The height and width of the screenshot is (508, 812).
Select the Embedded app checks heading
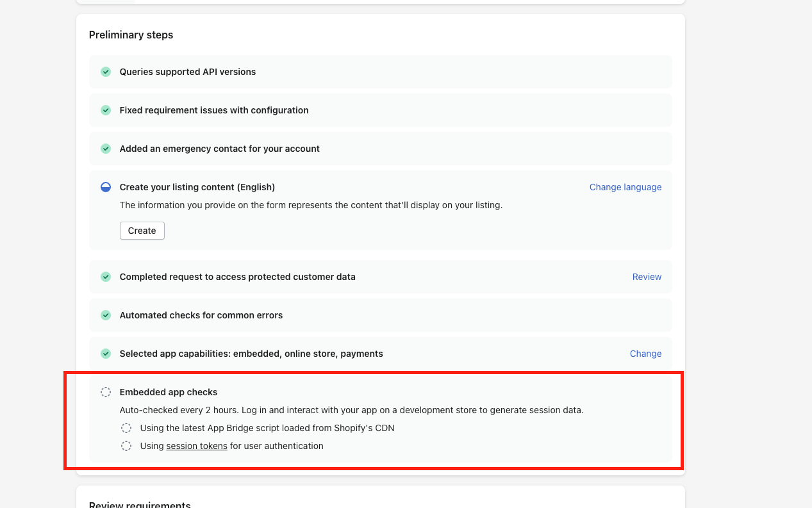169,392
